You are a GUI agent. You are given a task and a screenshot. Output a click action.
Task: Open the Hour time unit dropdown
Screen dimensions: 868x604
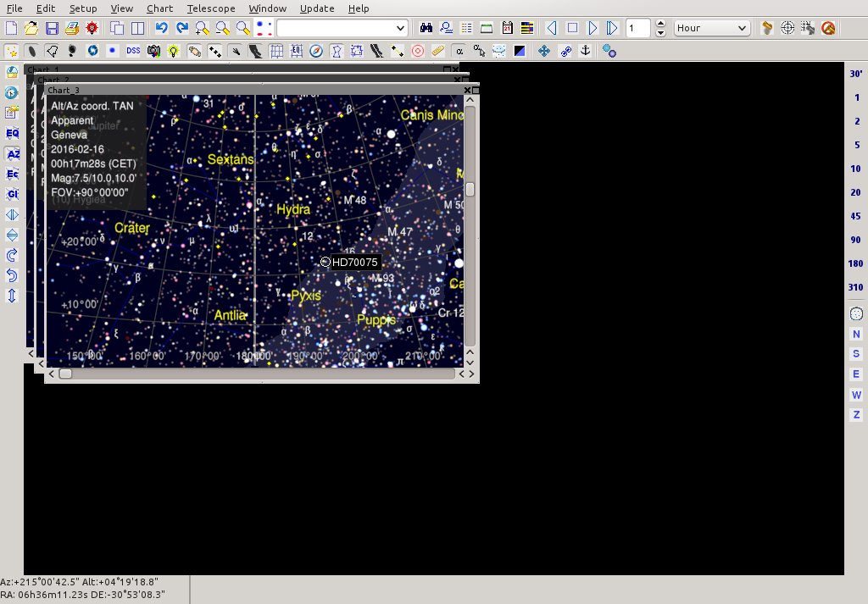(x=712, y=28)
